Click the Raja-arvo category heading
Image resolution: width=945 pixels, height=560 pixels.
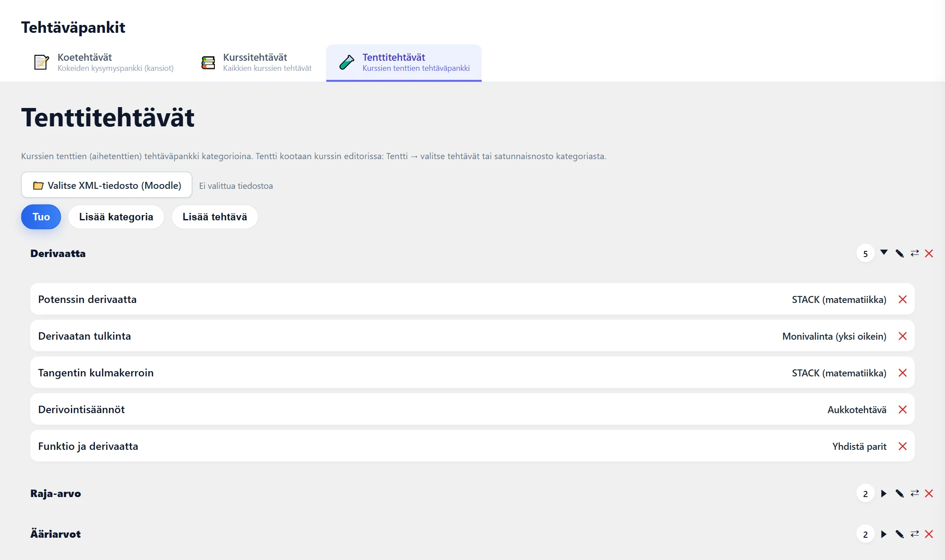(56, 494)
